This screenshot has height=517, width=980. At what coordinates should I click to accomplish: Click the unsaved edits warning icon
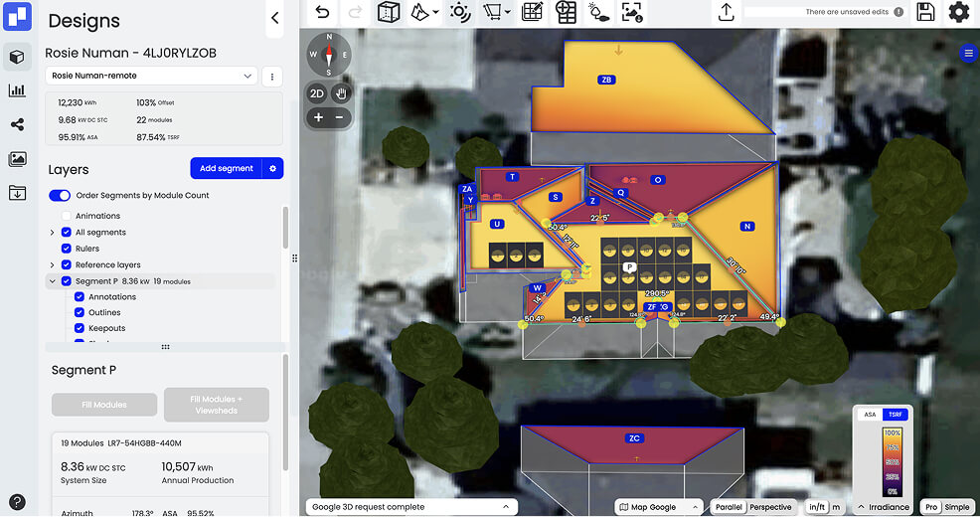pyautogui.click(x=898, y=12)
